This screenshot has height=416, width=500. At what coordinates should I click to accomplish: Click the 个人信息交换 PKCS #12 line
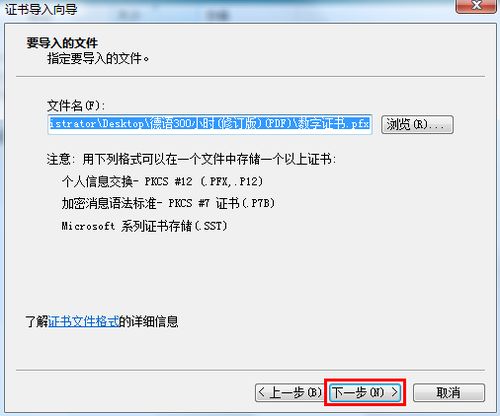pos(162,181)
